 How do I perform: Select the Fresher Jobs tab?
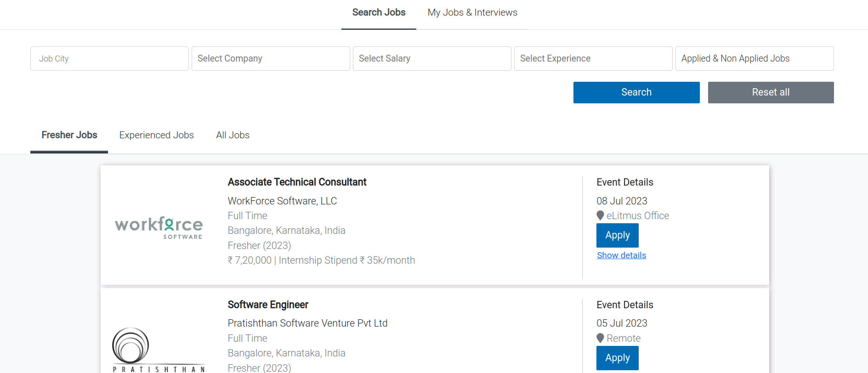[x=69, y=135]
